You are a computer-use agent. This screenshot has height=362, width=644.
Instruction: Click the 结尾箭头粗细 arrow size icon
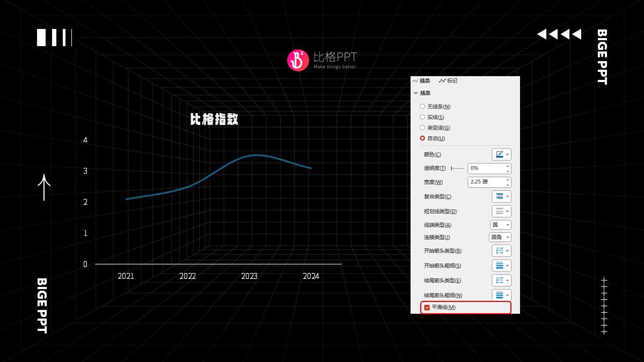[499, 295]
